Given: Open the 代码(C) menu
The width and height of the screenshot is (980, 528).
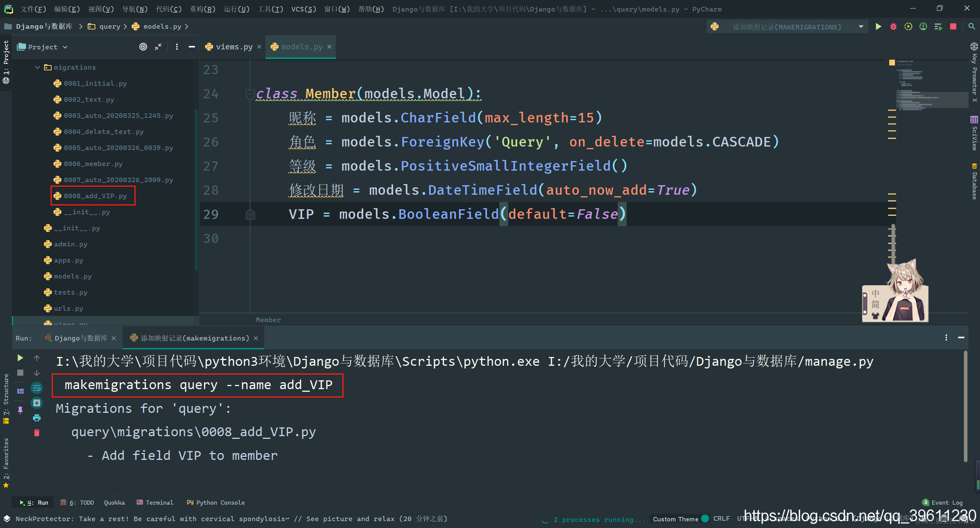Looking at the screenshot, I should (x=169, y=9).
